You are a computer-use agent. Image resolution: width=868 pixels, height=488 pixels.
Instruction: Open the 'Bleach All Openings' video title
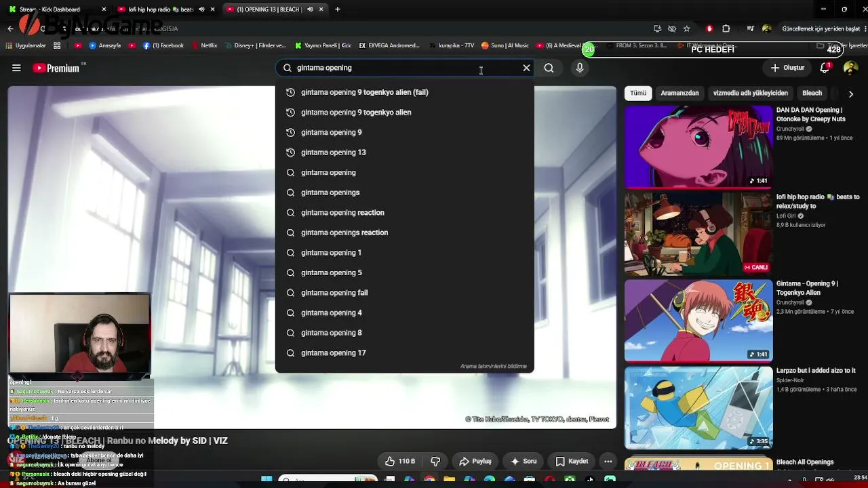click(x=805, y=462)
